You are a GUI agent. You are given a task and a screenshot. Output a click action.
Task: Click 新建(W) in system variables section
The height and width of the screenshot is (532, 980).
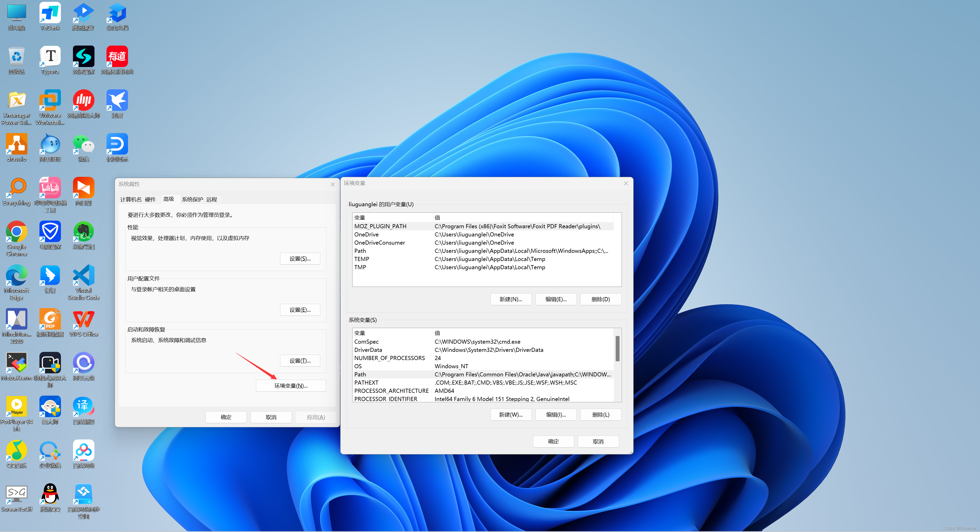pos(510,414)
